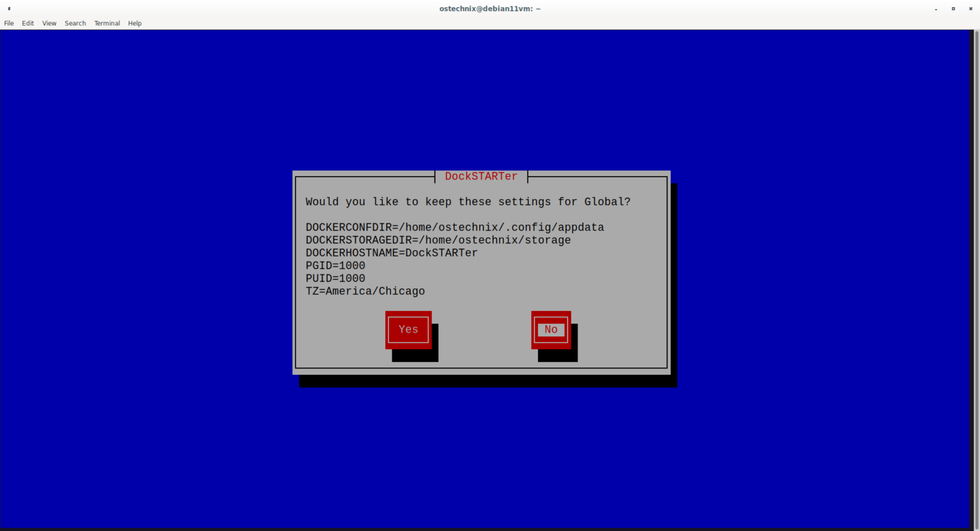The width and height of the screenshot is (980, 531).
Task: Open the Terminal menu
Action: pyautogui.click(x=107, y=23)
